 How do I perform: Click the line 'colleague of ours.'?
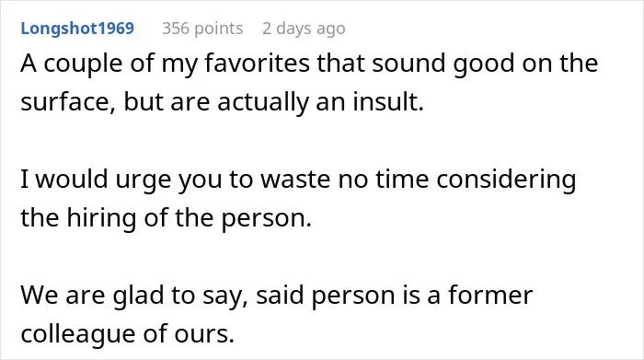(128, 334)
